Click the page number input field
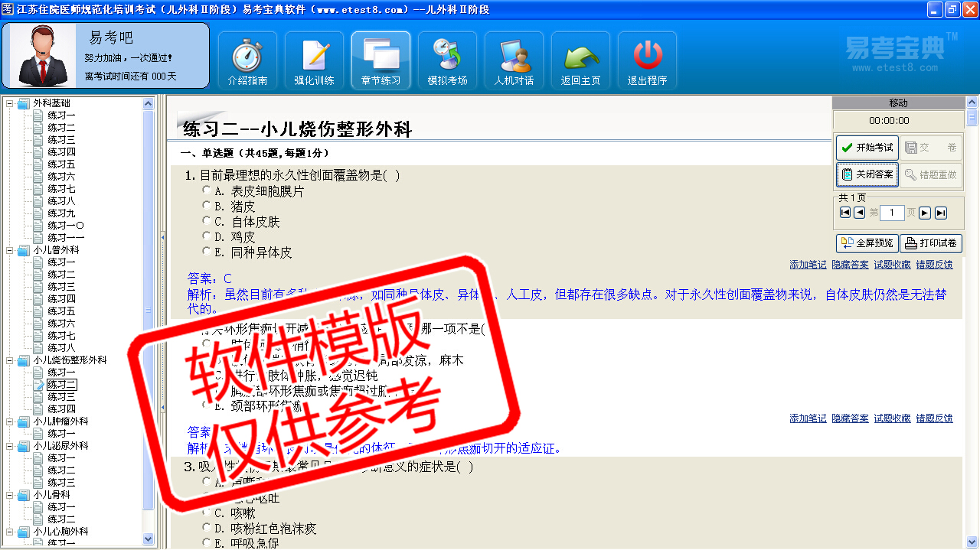The image size is (980, 550). point(892,213)
